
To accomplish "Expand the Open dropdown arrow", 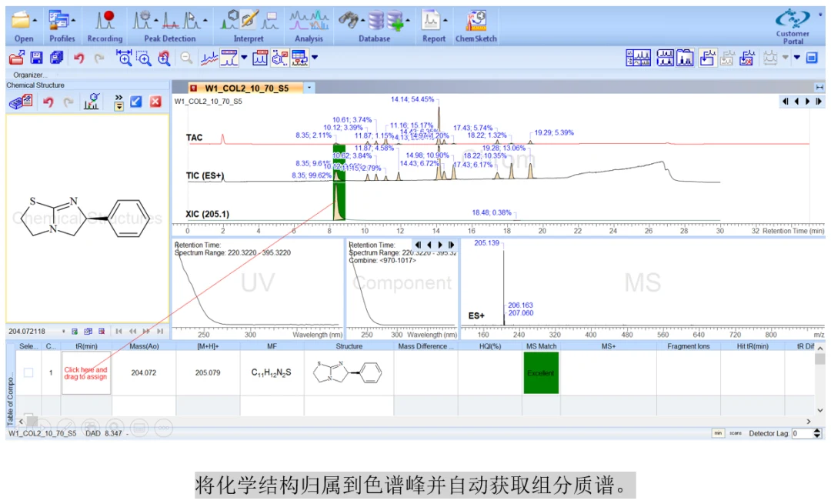I will (35, 21).
